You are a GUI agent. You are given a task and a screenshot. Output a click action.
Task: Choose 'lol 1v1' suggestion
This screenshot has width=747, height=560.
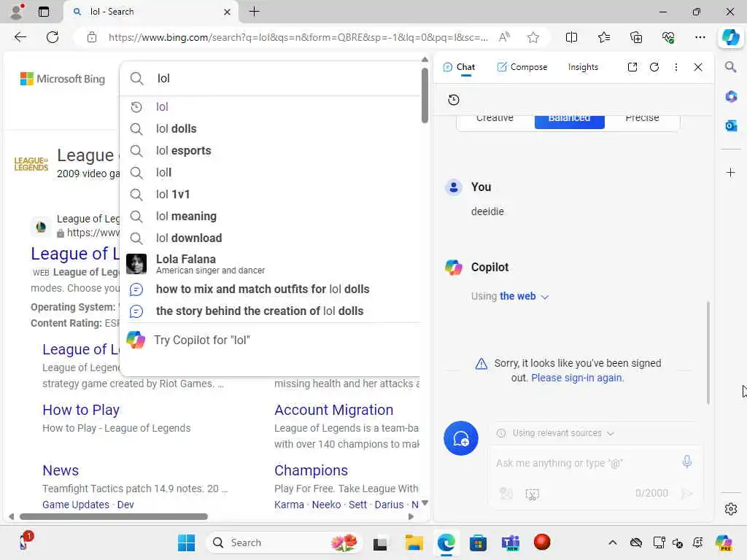[270, 194]
